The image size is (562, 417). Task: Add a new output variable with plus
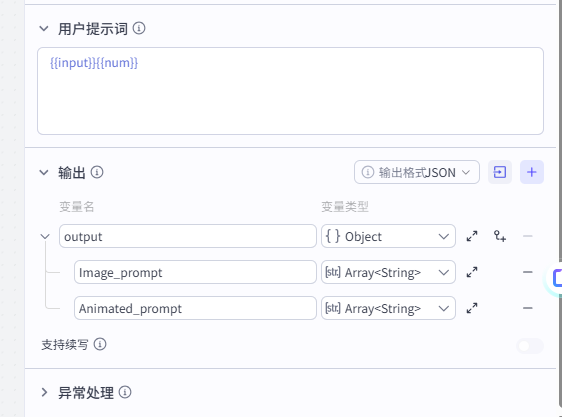[532, 172]
